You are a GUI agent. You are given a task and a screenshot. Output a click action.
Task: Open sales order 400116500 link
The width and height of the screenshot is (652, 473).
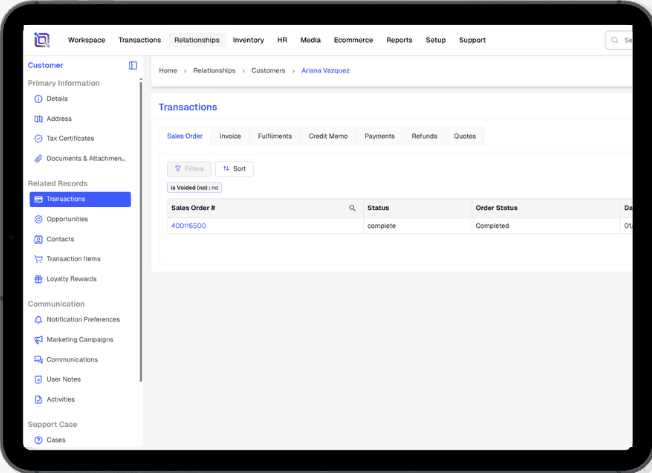[188, 226]
